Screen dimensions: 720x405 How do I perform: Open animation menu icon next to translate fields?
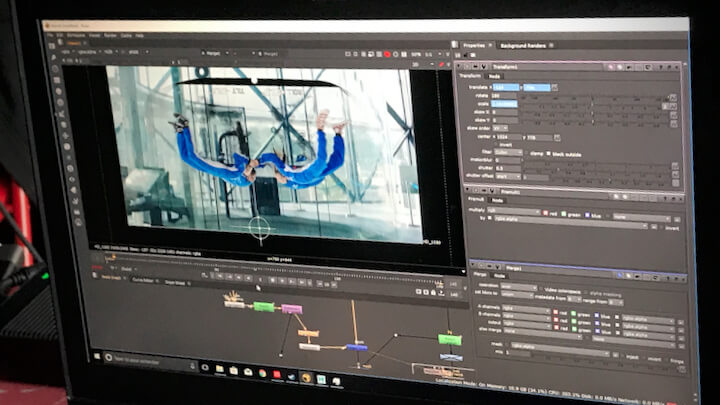[x=555, y=87]
